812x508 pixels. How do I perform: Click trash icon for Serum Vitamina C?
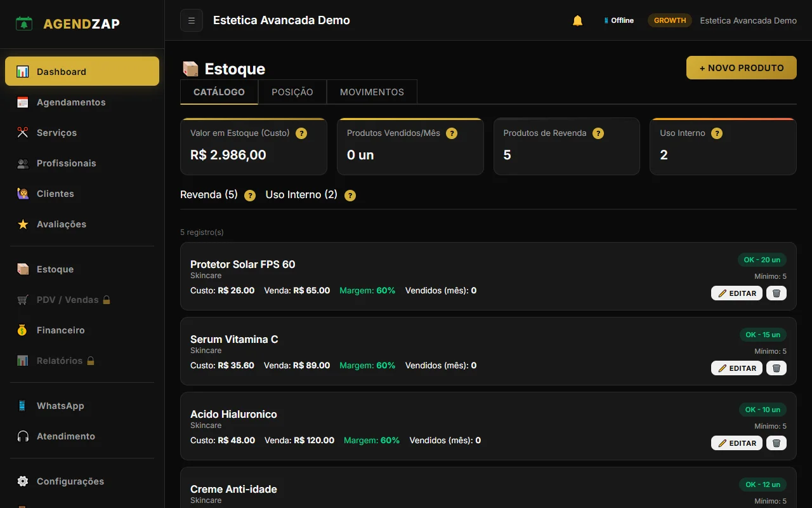click(x=776, y=368)
